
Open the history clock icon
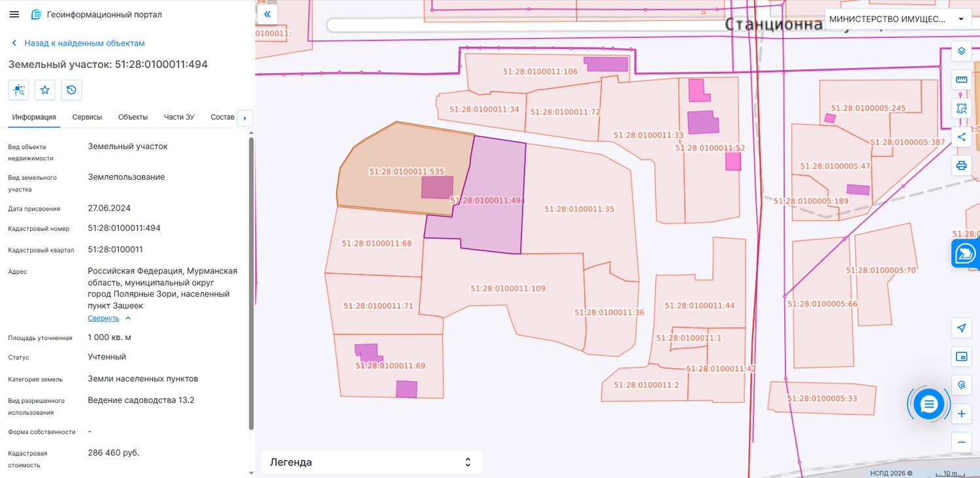point(71,90)
